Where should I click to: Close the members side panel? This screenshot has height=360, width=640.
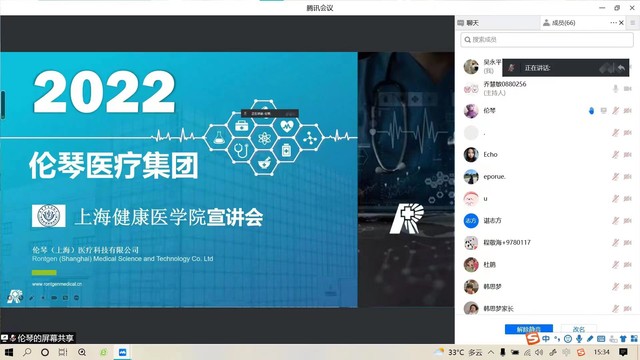tap(622, 23)
